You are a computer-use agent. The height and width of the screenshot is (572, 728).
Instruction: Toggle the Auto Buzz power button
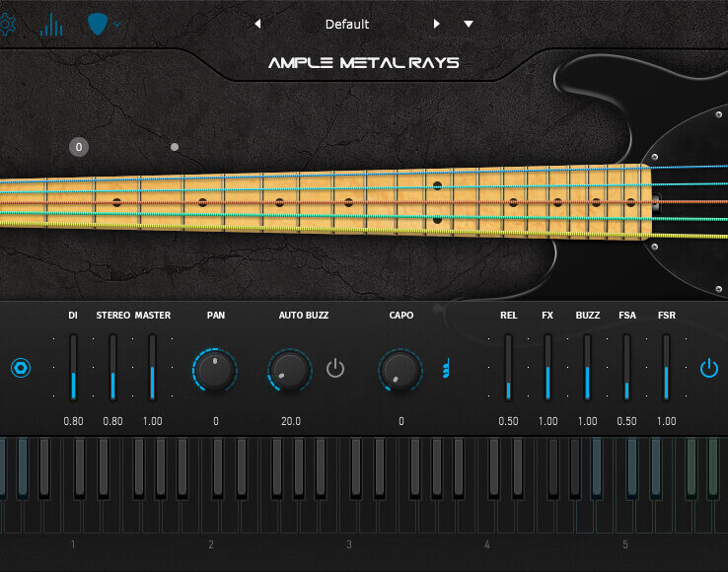(x=335, y=368)
